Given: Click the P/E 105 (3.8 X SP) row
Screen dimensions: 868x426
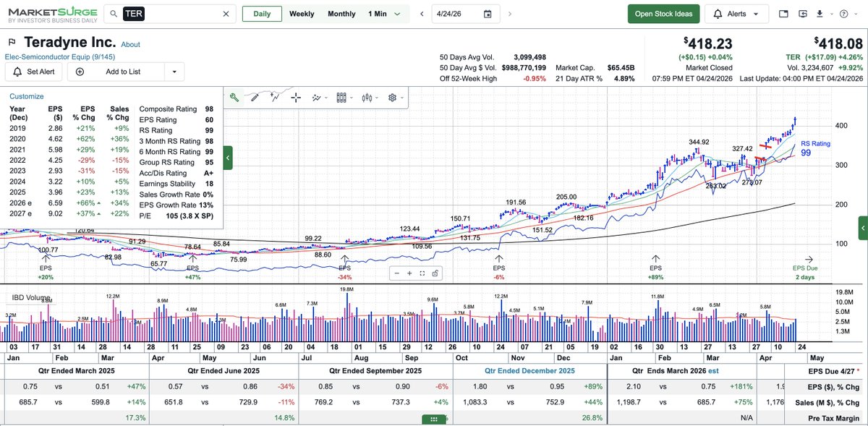Looking at the screenshot, I should 178,216.
